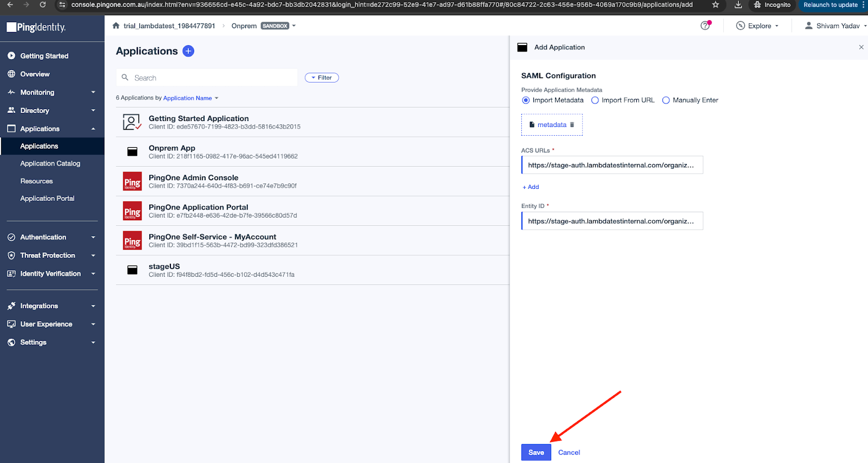Click the home icon in the breadcrumb

tap(116, 26)
